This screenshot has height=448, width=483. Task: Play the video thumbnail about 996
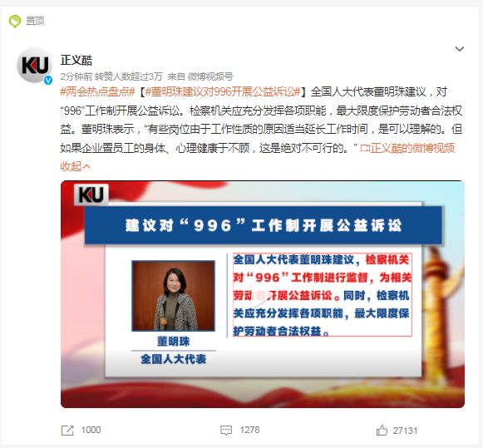coord(263,294)
